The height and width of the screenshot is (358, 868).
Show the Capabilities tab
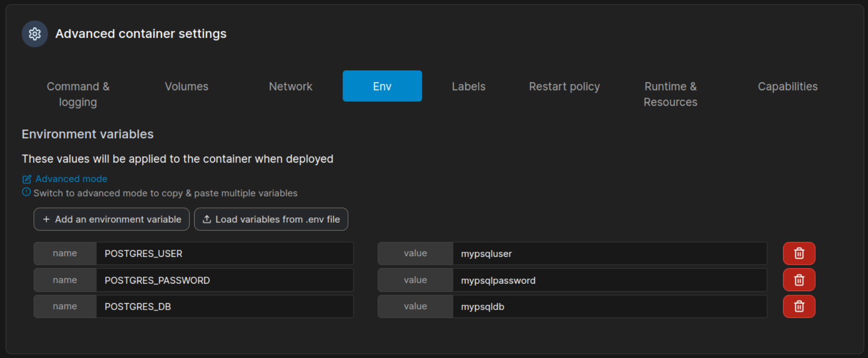tap(787, 86)
